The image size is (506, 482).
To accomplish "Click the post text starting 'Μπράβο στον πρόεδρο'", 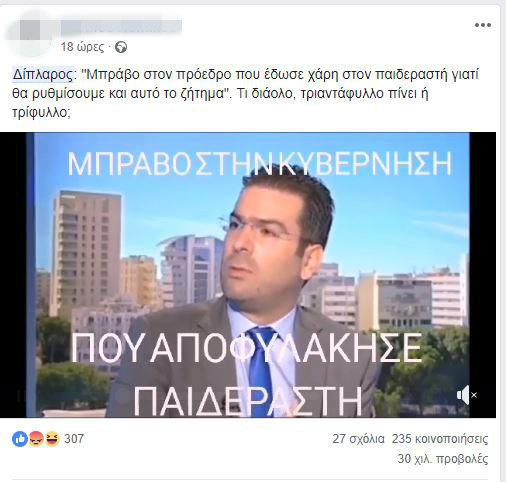I will coord(245,93).
